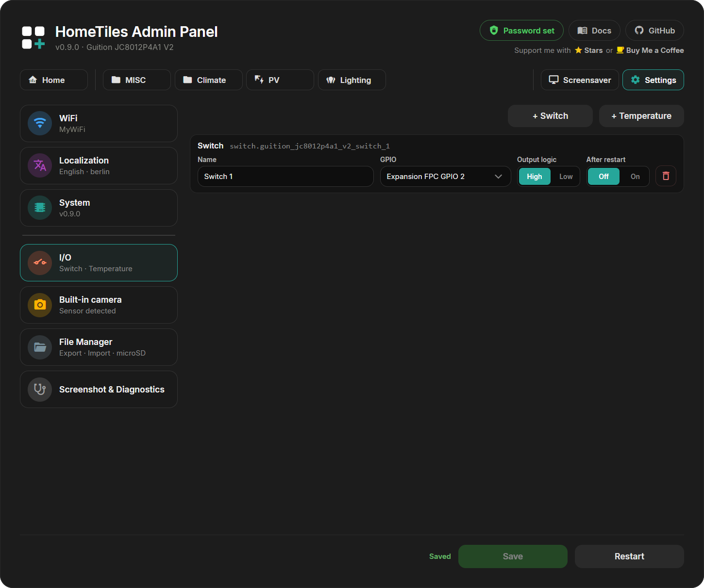Click the Home house icon
The height and width of the screenshot is (588, 704).
33,80
